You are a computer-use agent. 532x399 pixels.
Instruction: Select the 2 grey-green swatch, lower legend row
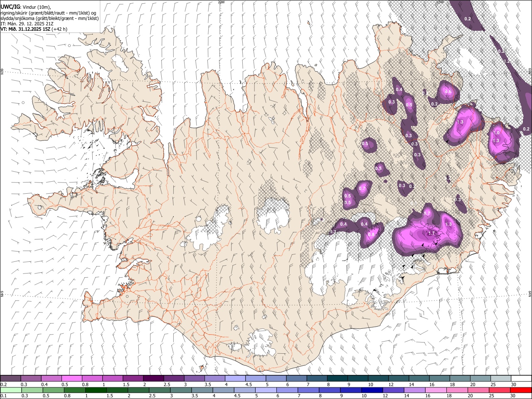coord(138,390)
